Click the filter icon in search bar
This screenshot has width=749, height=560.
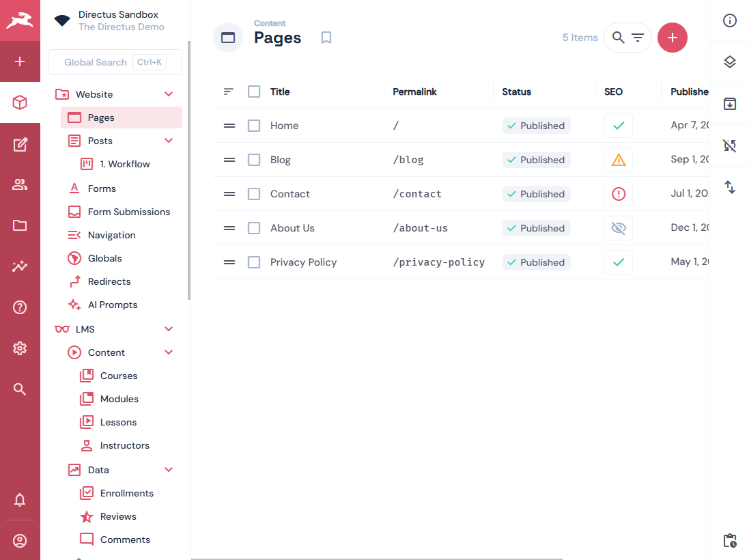click(x=638, y=38)
